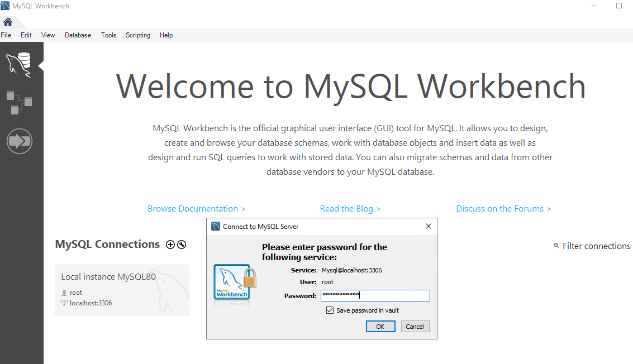Select the MySQL connections dolphin sidebar icon
The image size is (633, 364).
[19, 65]
